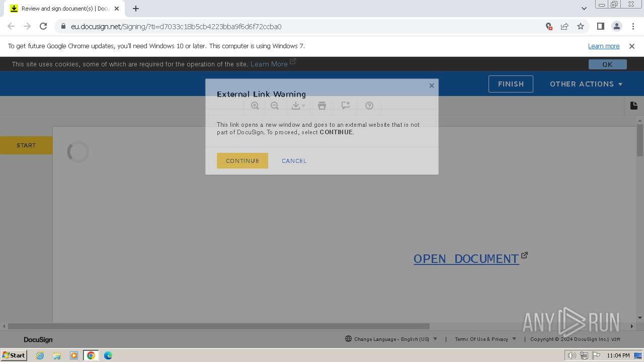Click the yellow START tab
Image resolution: width=644 pixels, height=362 pixels.
(x=26, y=145)
